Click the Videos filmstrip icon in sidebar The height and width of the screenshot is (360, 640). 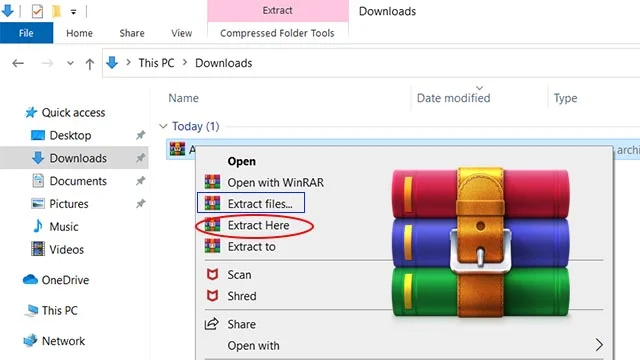38,249
